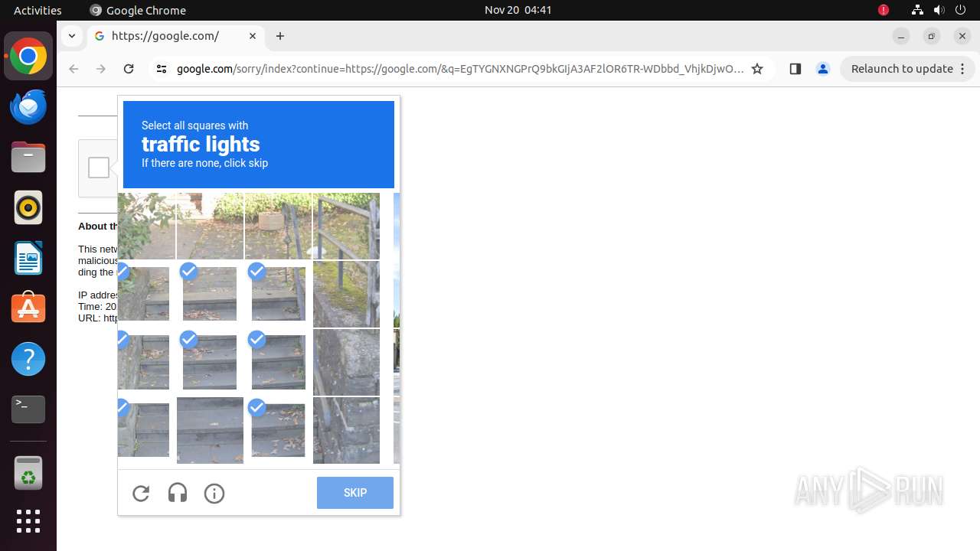Screen dimensions: 980x551
Task: Select second-row fourth-column mossy wall tile
Action: coord(346,294)
